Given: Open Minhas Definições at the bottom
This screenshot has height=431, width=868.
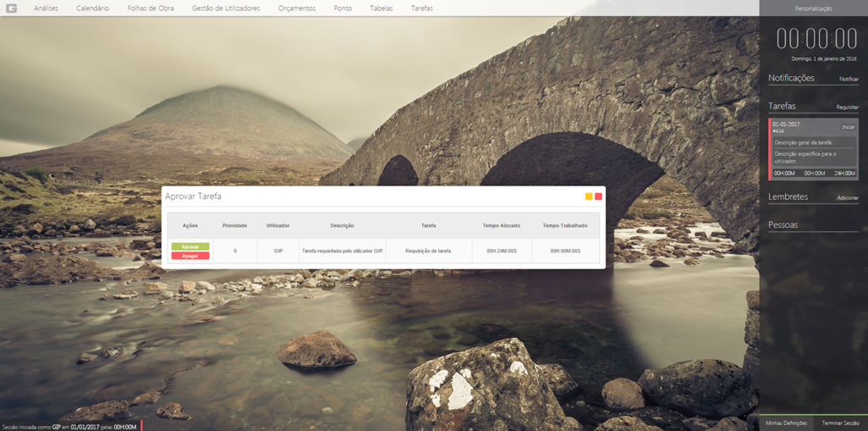Looking at the screenshot, I should (786, 423).
